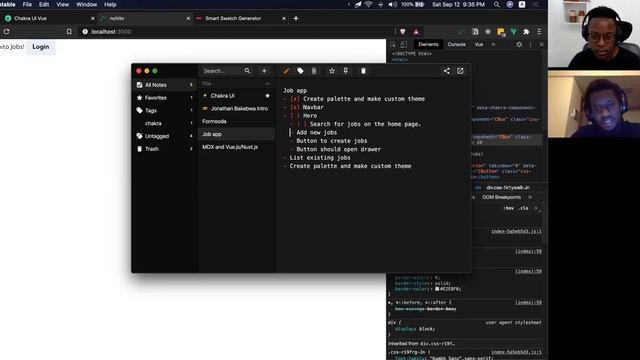Open the tags icon in the note toolbar

pos(300,71)
